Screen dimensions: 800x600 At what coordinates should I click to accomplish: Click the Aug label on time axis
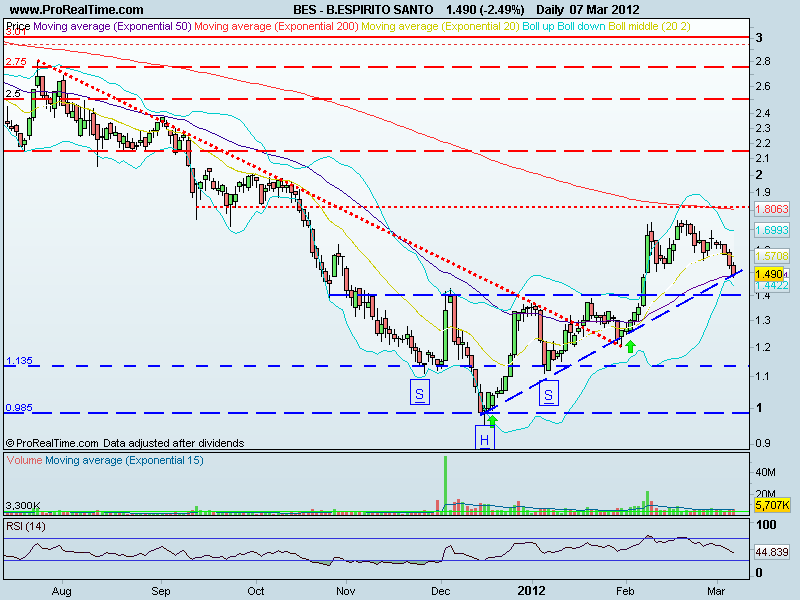click(62, 591)
